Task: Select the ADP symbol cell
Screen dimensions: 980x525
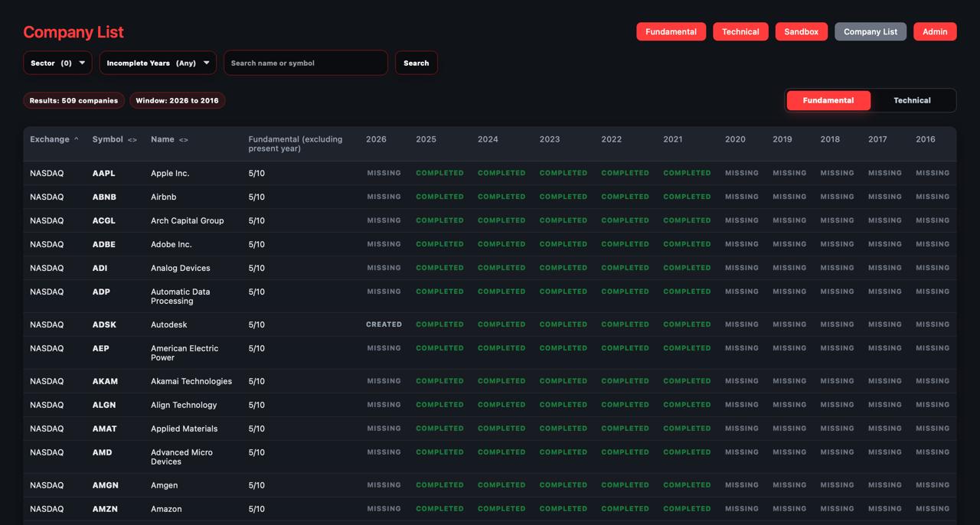Action: tap(102, 292)
